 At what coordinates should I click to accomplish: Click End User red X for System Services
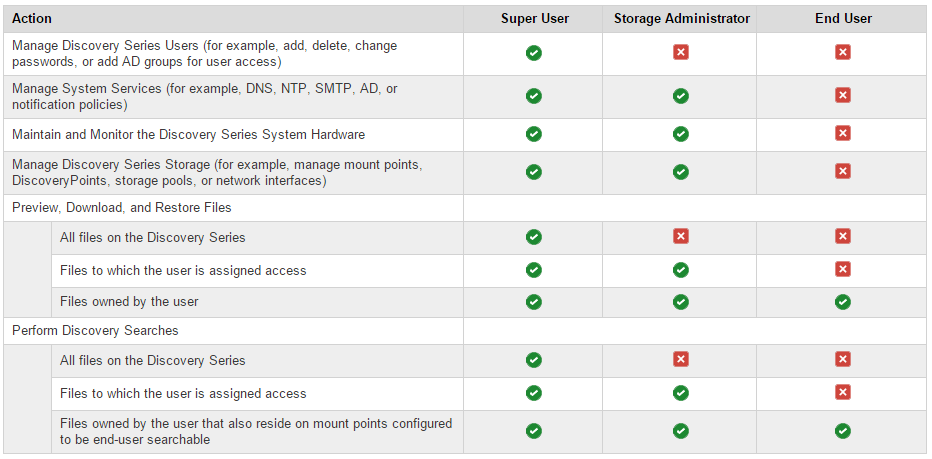coord(842,95)
